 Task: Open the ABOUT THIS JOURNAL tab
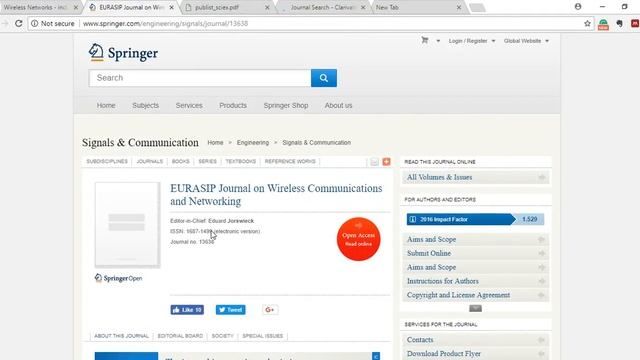click(121, 336)
